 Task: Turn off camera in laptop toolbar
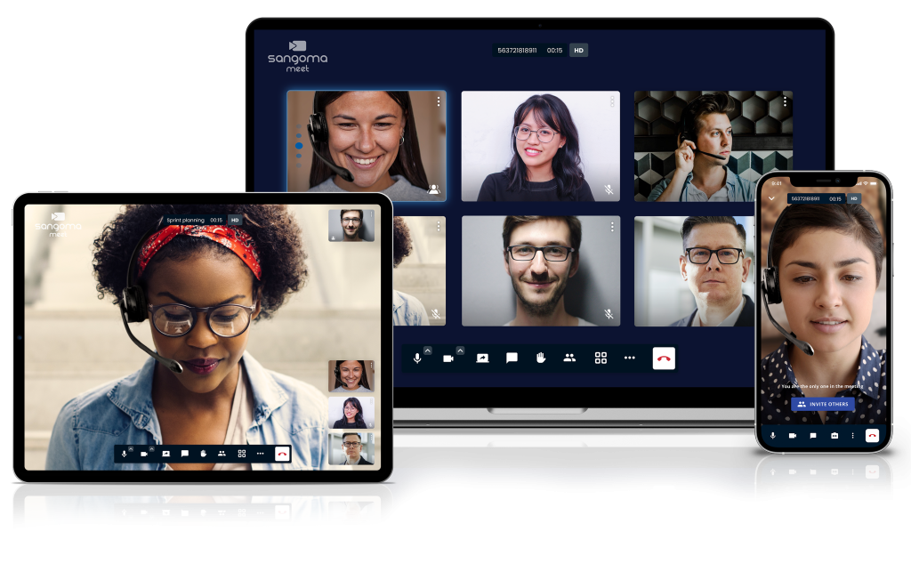448,358
